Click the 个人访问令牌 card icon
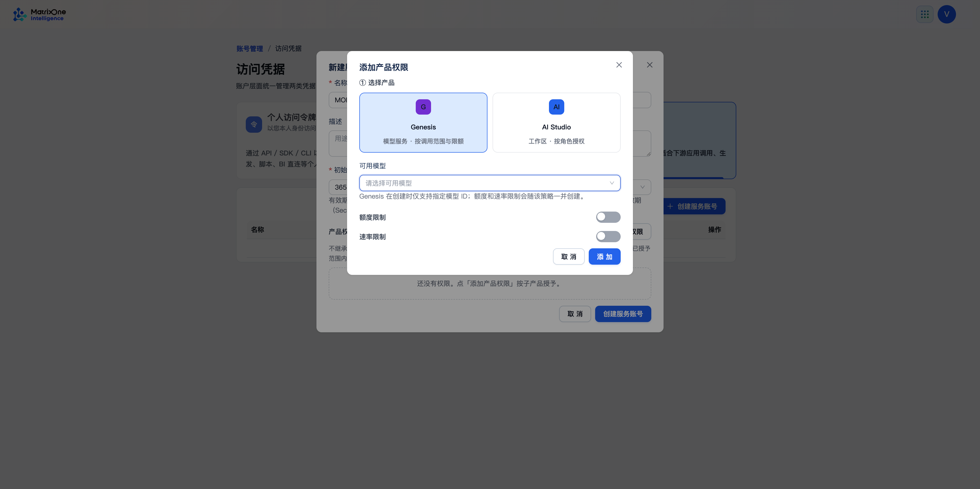 [254, 125]
